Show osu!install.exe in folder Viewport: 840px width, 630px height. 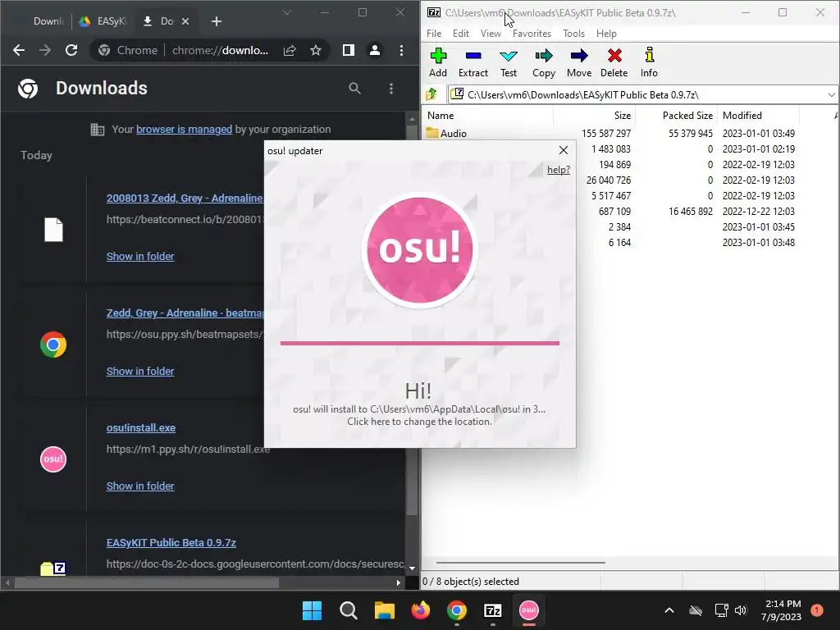point(139,486)
